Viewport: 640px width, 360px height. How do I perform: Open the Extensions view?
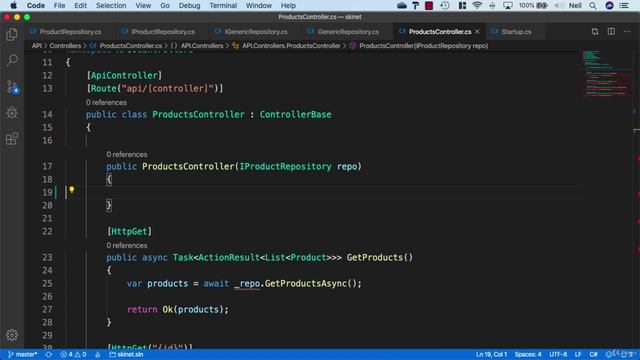(x=12, y=139)
